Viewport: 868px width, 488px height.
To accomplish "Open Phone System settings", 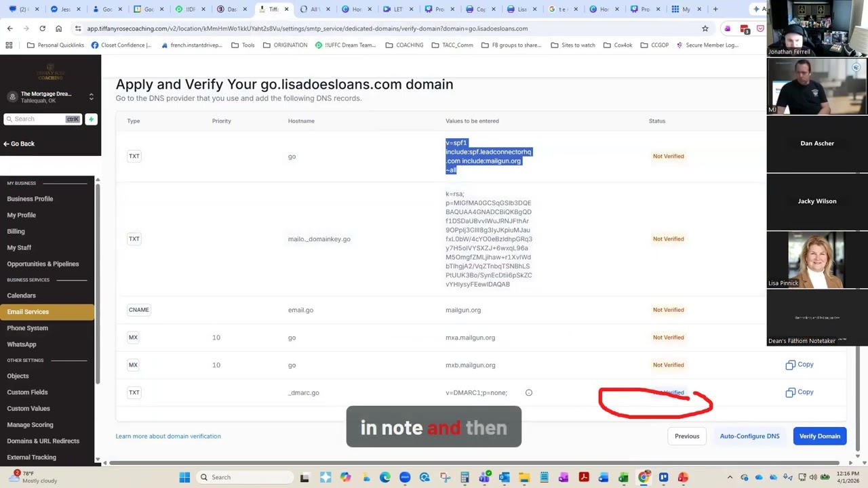I will (x=27, y=328).
